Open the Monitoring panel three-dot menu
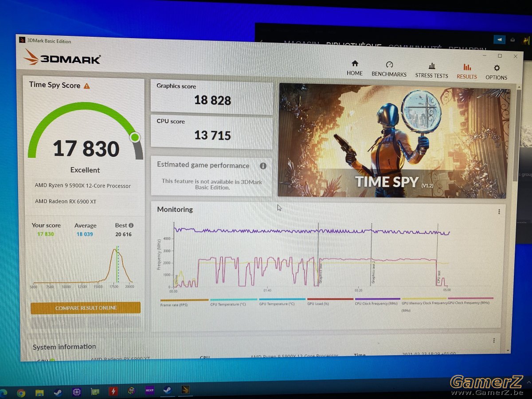Viewport: 532px width, 399px height. pos(499,212)
